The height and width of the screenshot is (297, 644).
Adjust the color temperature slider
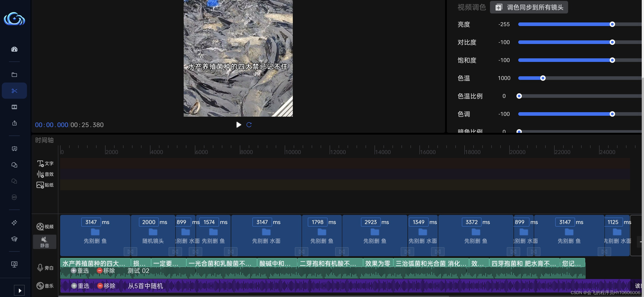[x=543, y=78]
